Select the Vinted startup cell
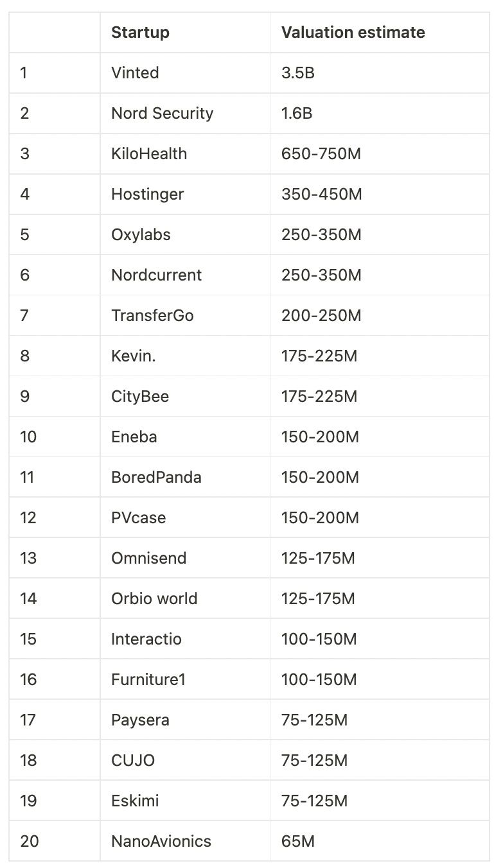The height and width of the screenshot is (868, 503). click(x=135, y=73)
